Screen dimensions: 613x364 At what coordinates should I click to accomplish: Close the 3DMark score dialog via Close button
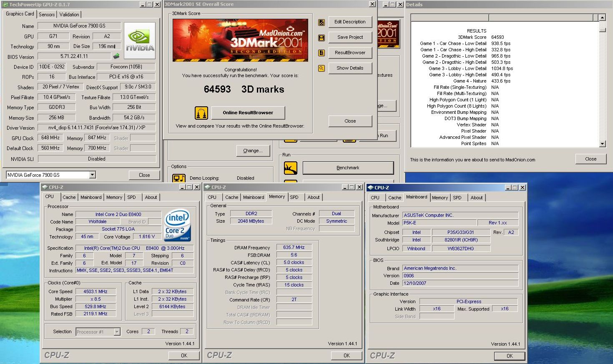(x=350, y=121)
